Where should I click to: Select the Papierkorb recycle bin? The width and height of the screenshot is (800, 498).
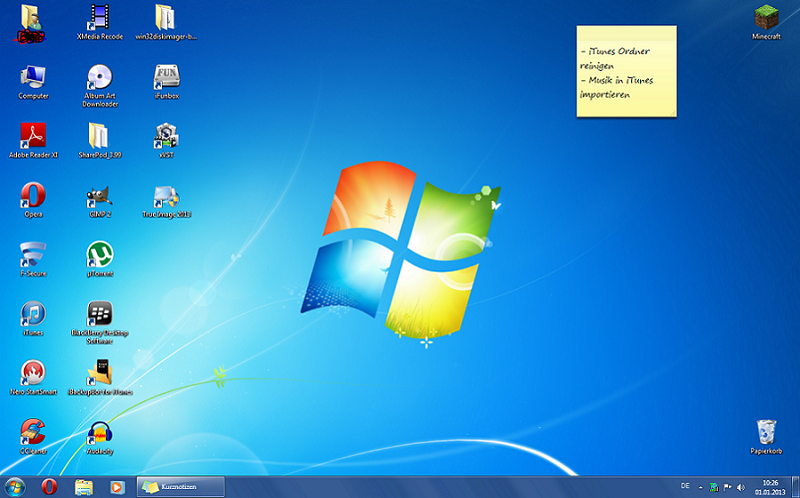(x=766, y=436)
